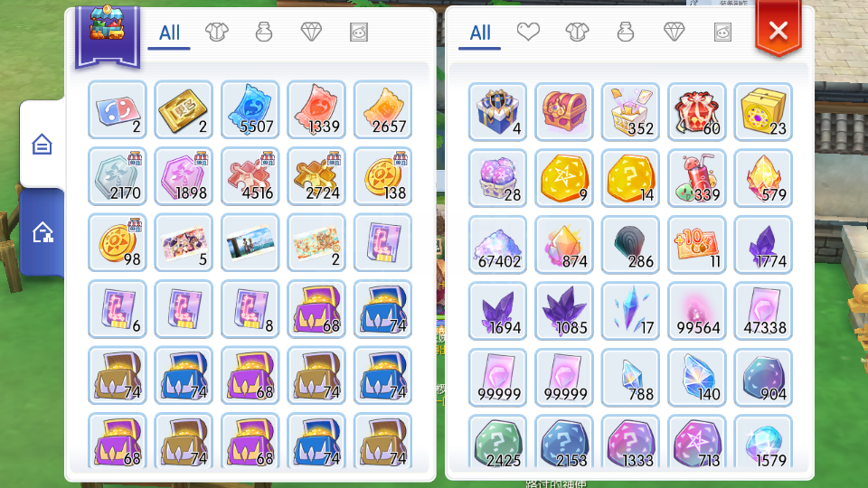Viewport: 868px width, 488px height.
Task: Select the potion filter tab in left panel
Action: [264, 33]
